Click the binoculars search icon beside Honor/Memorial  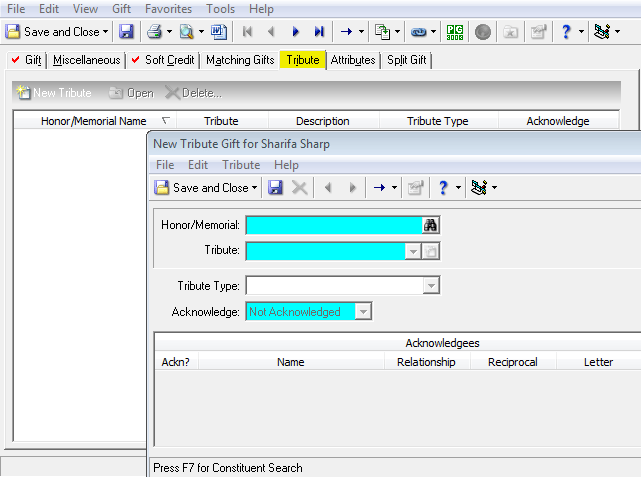(x=430, y=225)
